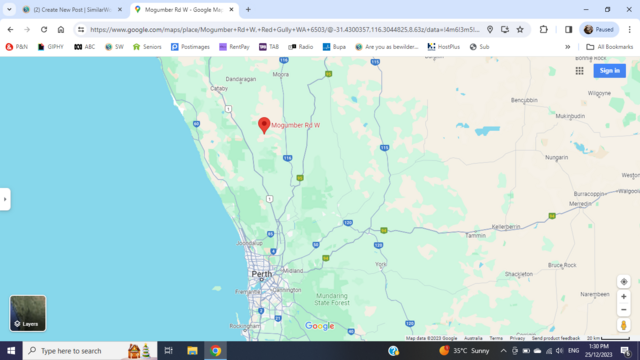640x360 pixels.
Task: Open the notification center icon
Action: click(625, 351)
